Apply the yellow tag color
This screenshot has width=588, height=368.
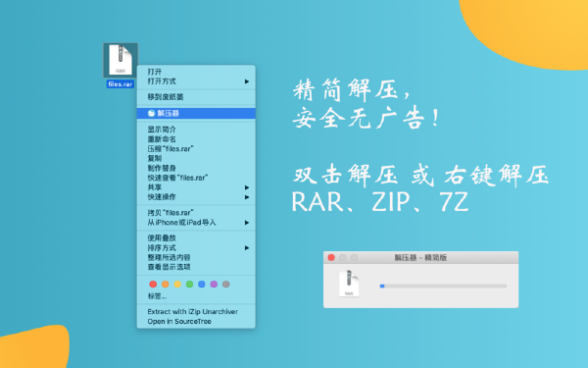pos(177,285)
